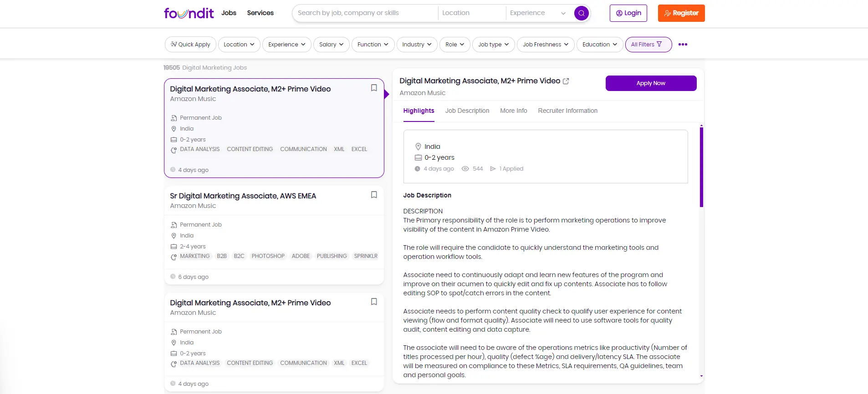Click the job search keywords field
The width and height of the screenshot is (868, 394).
point(366,13)
